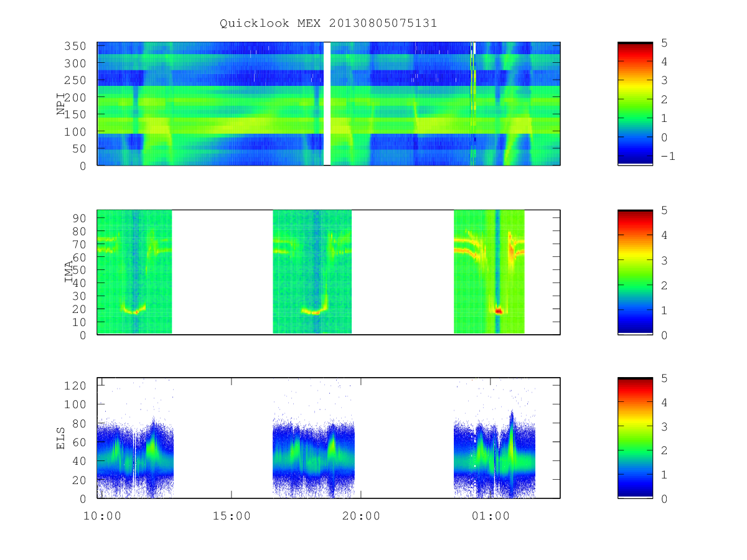The height and width of the screenshot is (560, 747).
Task: Click the IMA panel color bar
Action: pos(635,272)
